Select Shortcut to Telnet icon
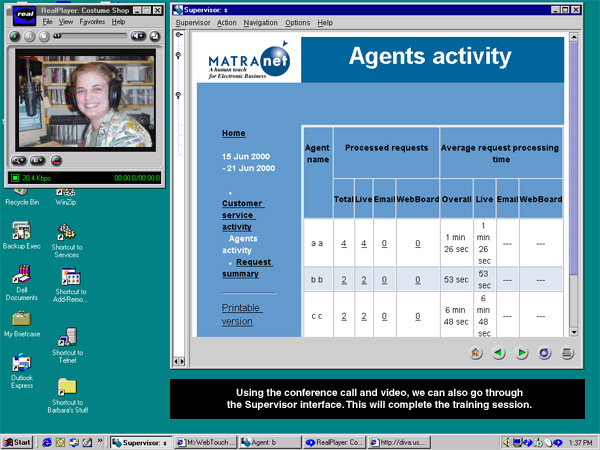The height and width of the screenshot is (450, 600). click(67, 345)
